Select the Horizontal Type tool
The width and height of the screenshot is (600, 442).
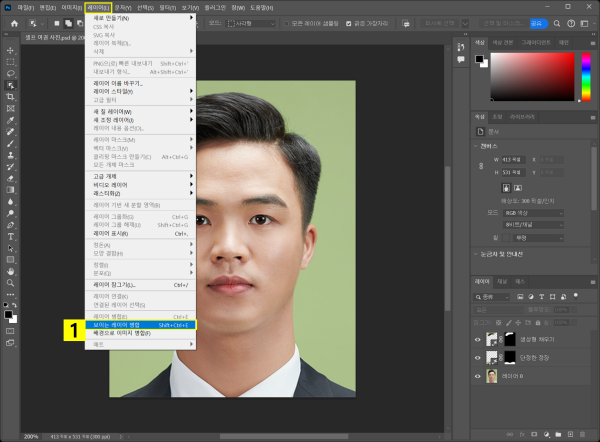point(10,235)
